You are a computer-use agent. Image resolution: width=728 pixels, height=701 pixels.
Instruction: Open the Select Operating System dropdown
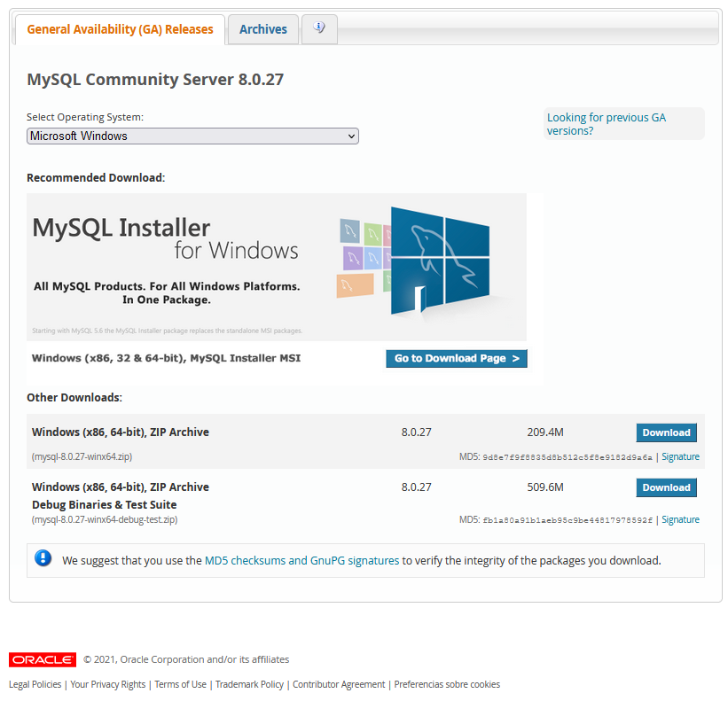192,136
